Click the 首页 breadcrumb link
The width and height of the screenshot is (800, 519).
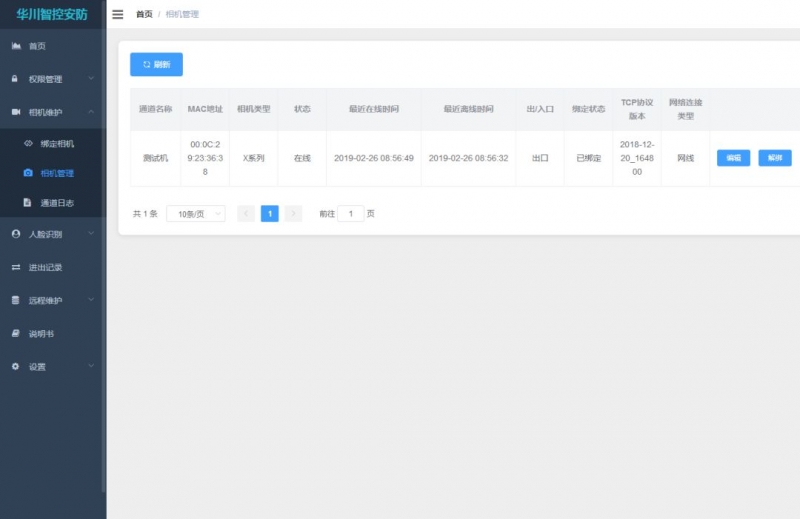(x=145, y=14)
